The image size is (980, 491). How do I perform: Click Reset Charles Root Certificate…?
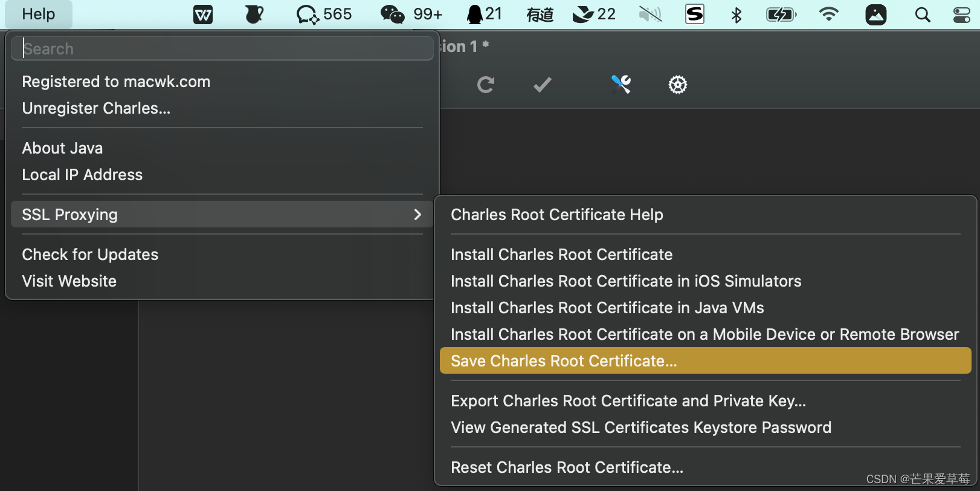[x=567, y=467]
